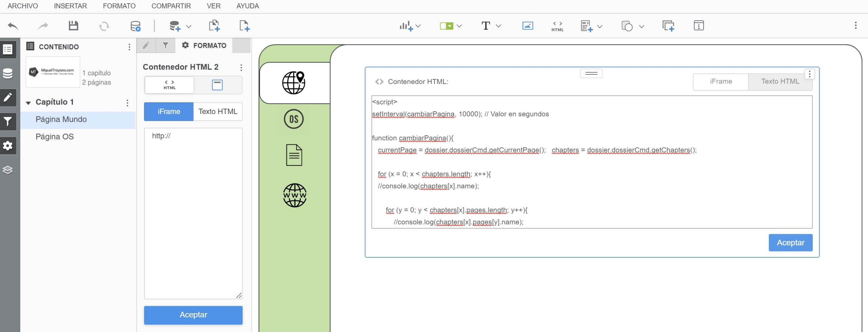Screen dimensions: 868x332
Task: Select title and container section button
Action: (217, 85)
